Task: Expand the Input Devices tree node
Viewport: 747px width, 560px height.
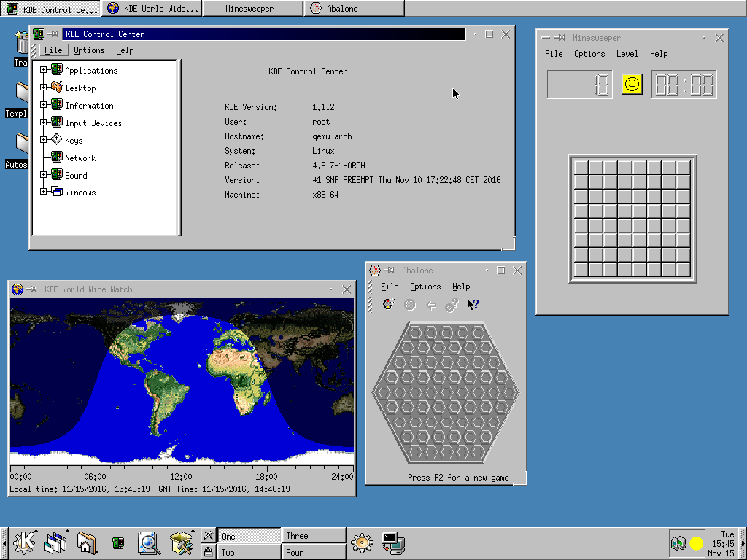Action: point(43,122)
